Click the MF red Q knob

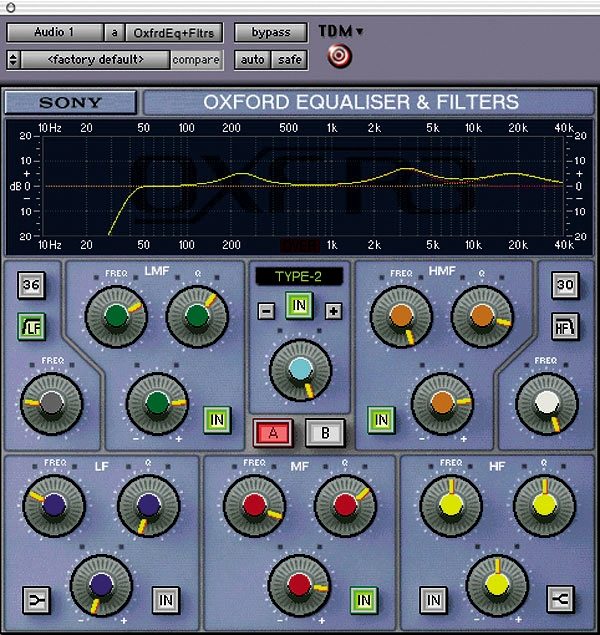pyautogui.click(x=345, y=506)
